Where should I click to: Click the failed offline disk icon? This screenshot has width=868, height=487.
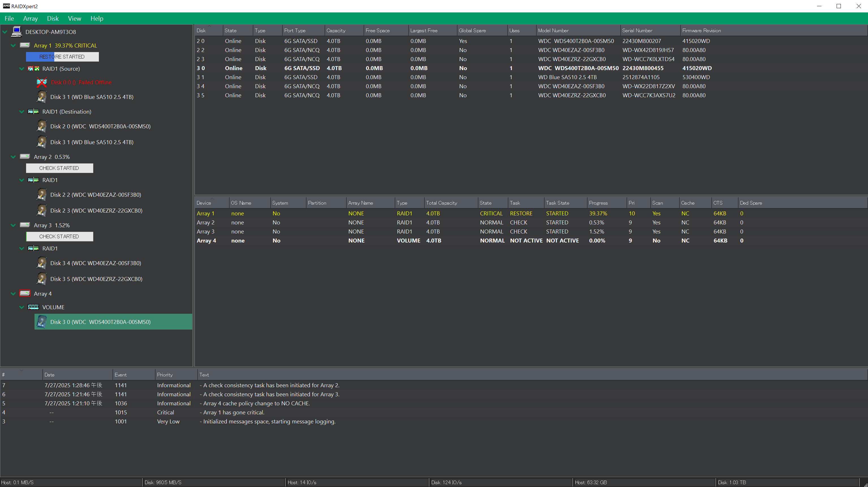pos(42,82)
